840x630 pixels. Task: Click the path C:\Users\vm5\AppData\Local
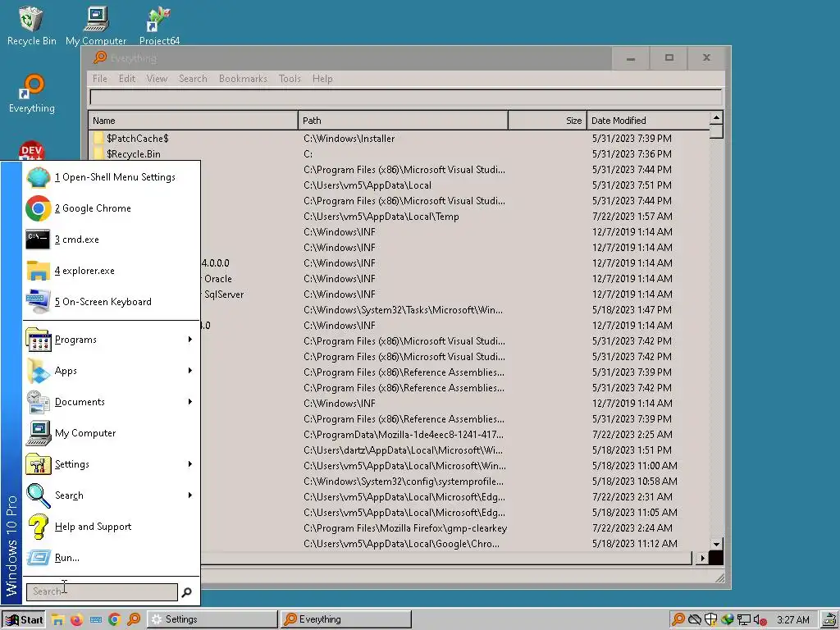(x=367, y=185)
